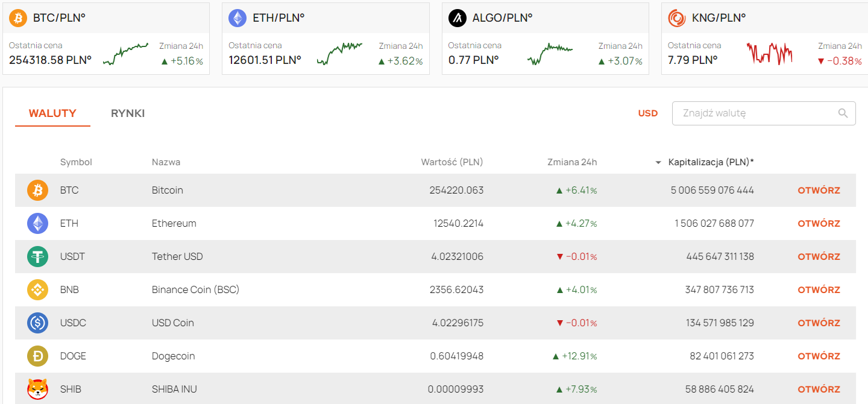The height and width of the screenshot is (404, 868).
Task: Open the Ethereum row with OTWÓRZ
Action: (x=819, y=224)
